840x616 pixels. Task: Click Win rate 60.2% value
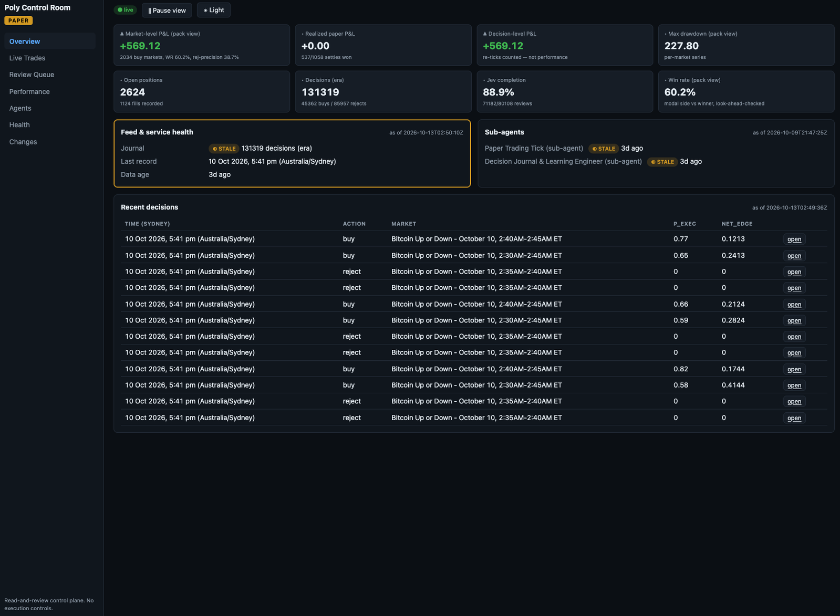(680, 92)
